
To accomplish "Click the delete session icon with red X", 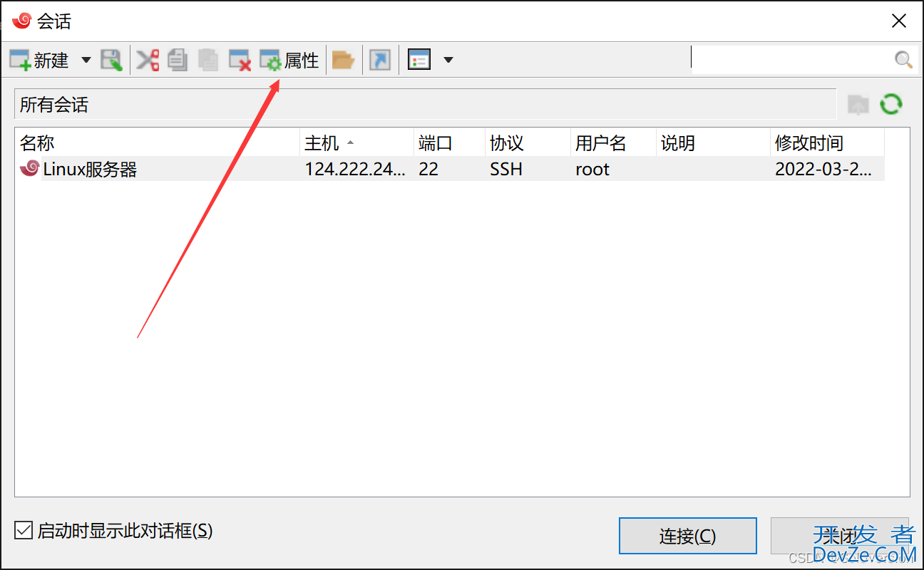I will 240,61.
